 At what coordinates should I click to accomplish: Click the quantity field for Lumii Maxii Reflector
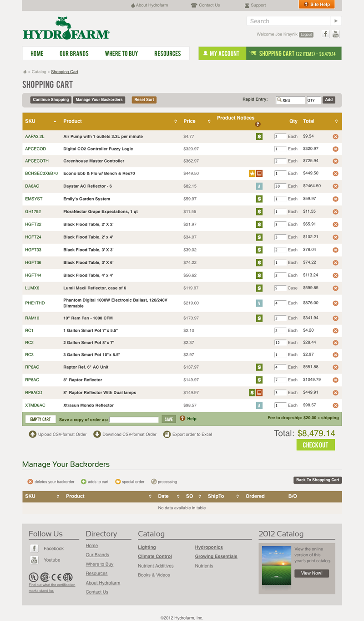pos(280,288)
